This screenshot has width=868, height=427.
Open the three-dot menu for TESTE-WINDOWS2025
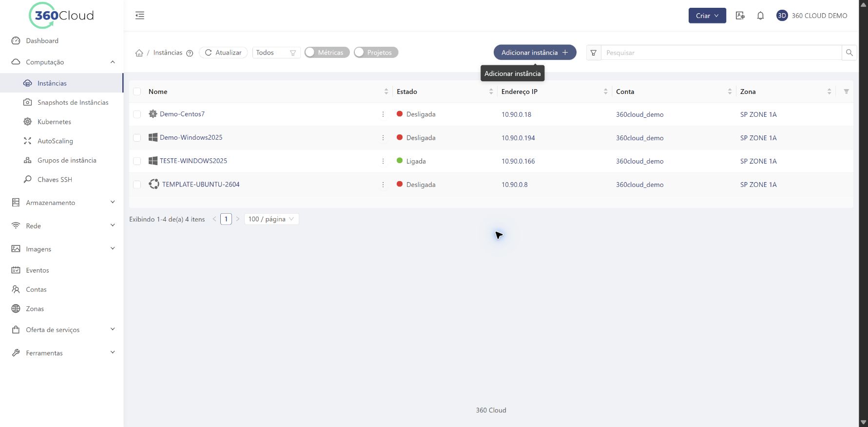[x=383, y=161]
